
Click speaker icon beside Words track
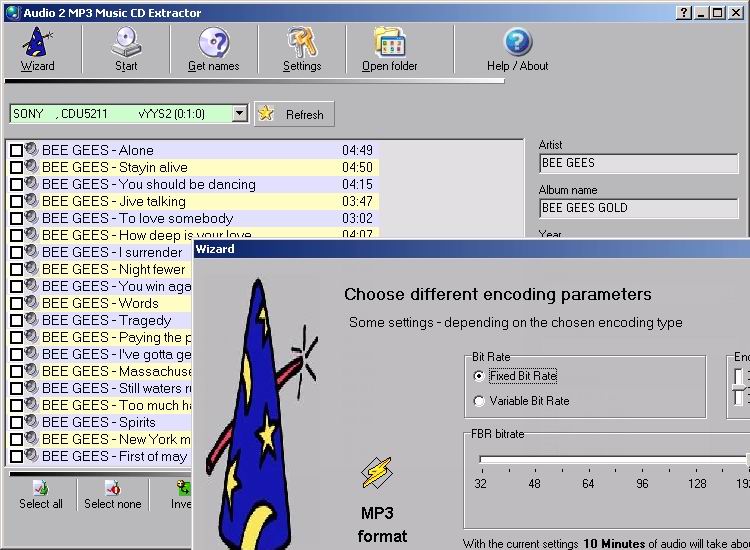tap(31, 302)
